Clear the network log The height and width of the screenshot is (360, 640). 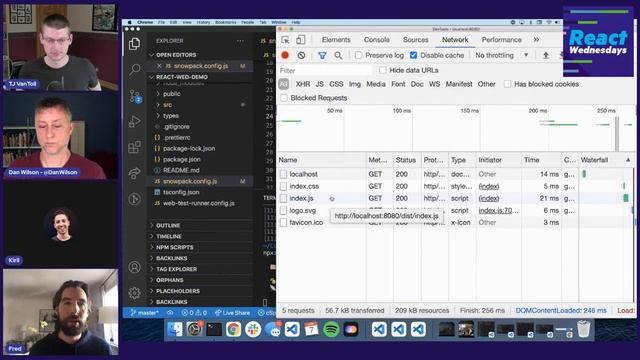(x=301, y=55)
